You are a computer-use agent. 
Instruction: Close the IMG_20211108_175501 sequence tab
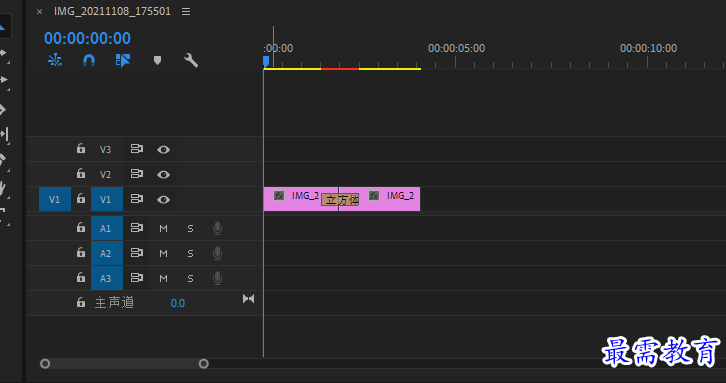click(x=39, y=12)
